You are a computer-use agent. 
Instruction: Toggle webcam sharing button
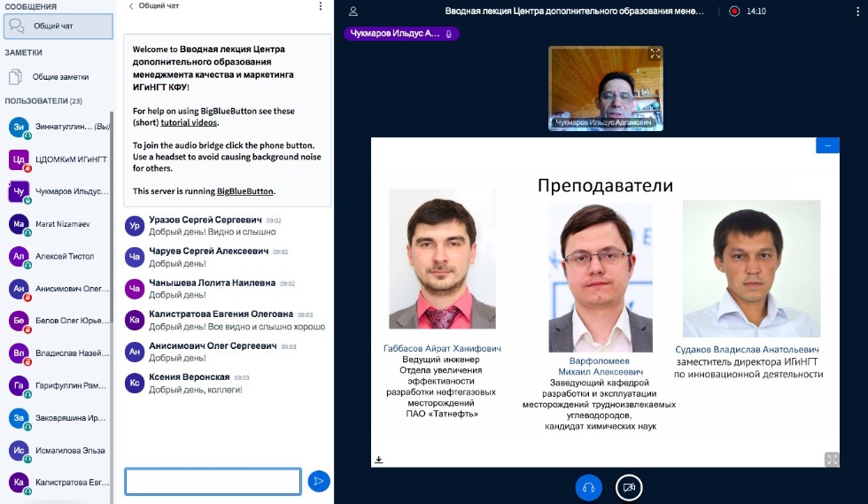pos(629,487)
